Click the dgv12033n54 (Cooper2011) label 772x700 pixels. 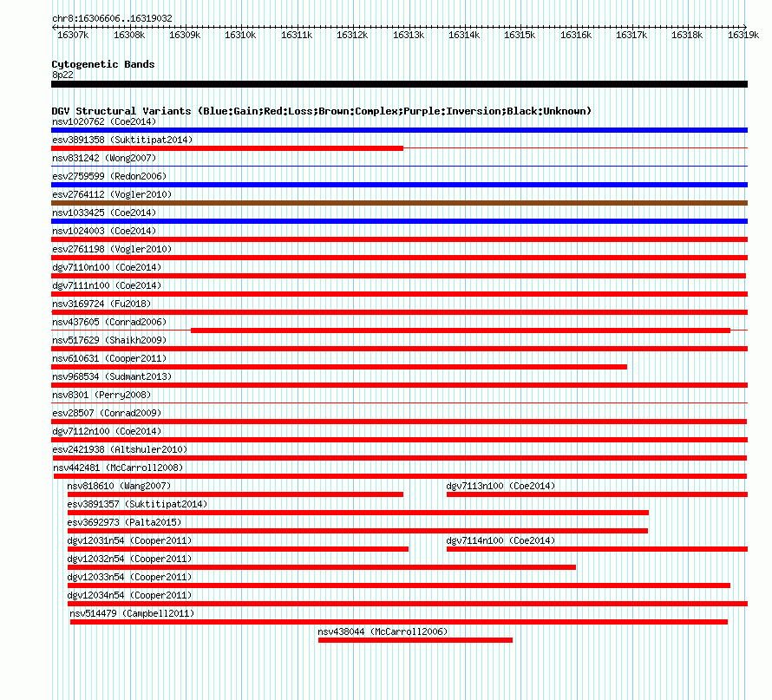coord(129,577)
